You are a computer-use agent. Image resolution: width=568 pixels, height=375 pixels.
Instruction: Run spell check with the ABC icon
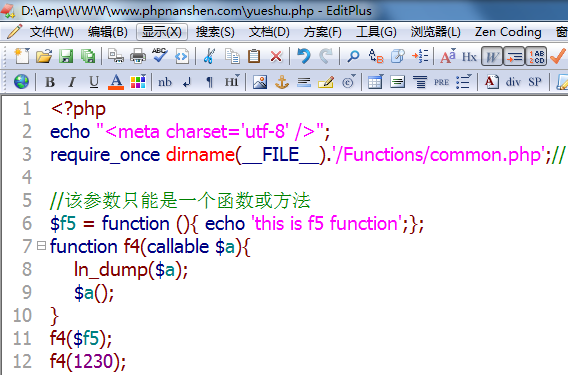(x=160, y=55)
